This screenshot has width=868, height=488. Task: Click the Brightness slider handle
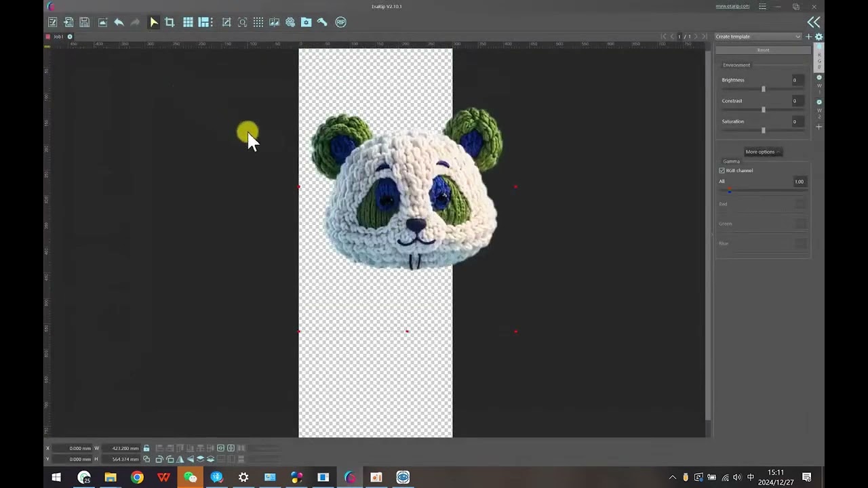[x=764, y=89]
